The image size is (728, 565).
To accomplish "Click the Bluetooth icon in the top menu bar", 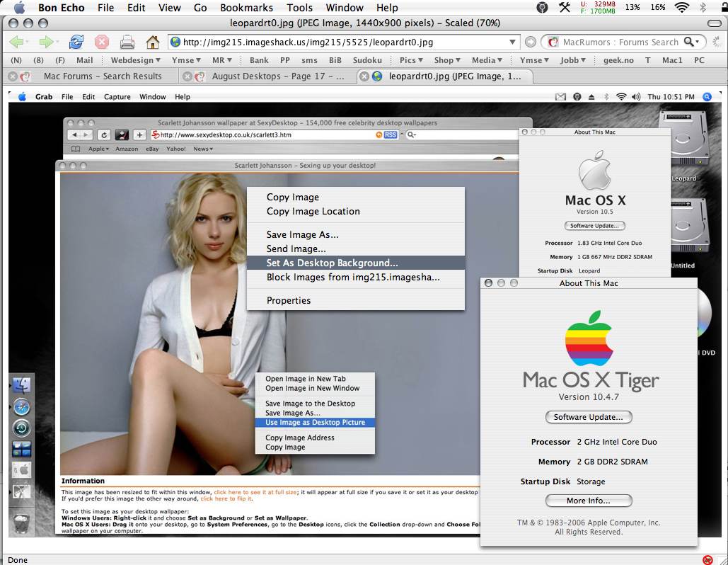I will [x=703, y=7].
